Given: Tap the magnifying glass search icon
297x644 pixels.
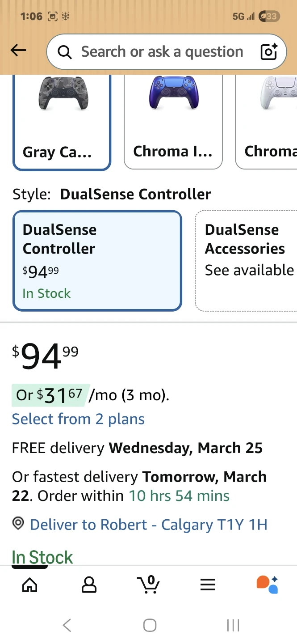Looking at the screenshot, I should point(65,52).
